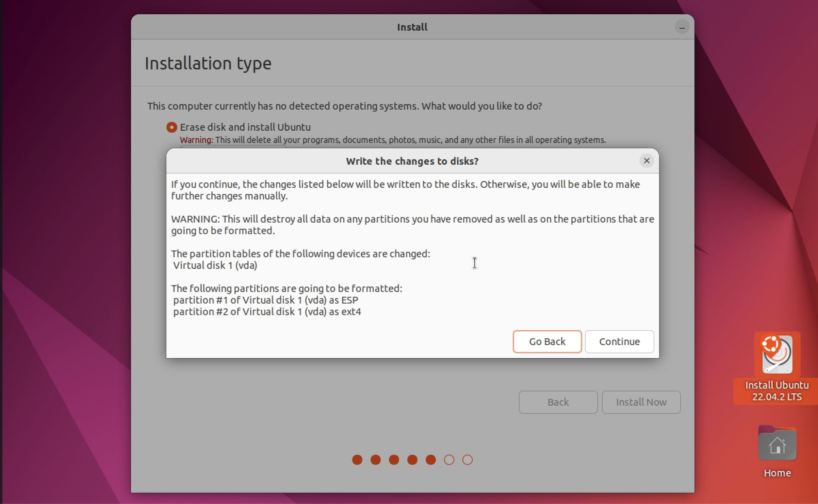Dismiss the dialog using the X button
The image size is (818, 504).
click(x=646, y=161)
